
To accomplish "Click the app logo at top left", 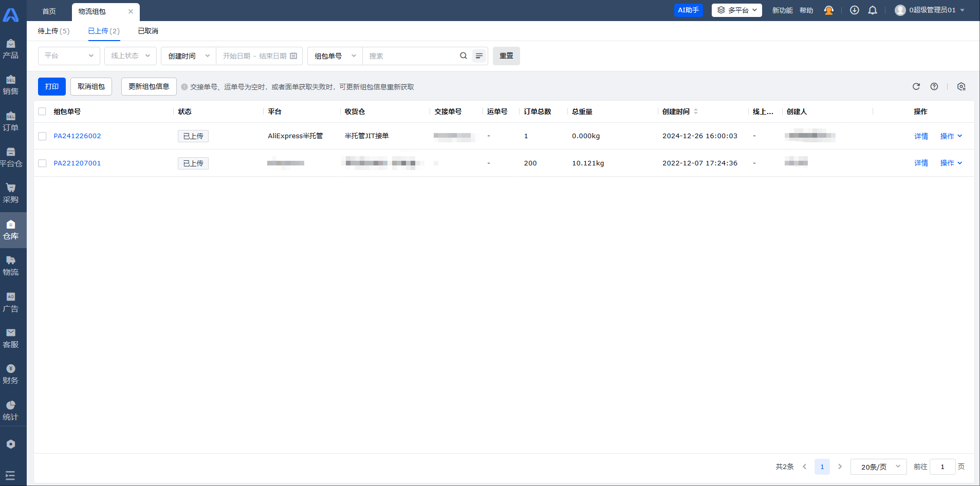I will (11, 14).
